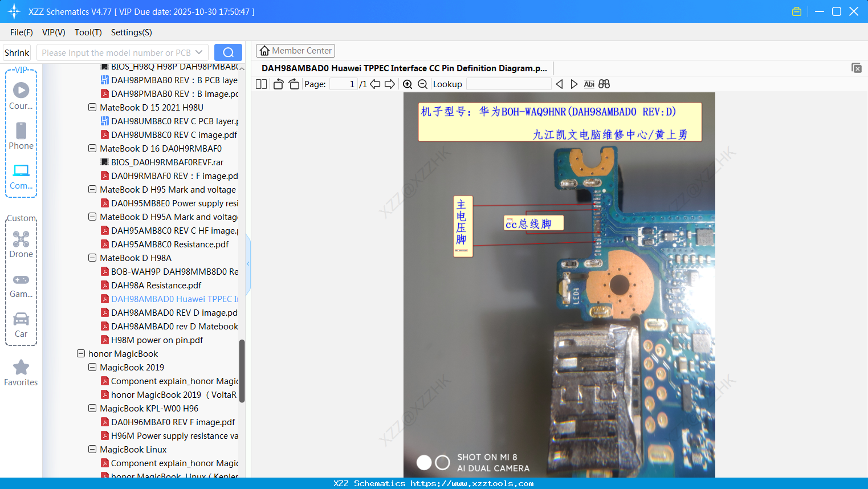This screenshot has width=868, height=489.
Task: Toggle the Abi text match option
Action: pyautogui.click(x=589, y=84)
